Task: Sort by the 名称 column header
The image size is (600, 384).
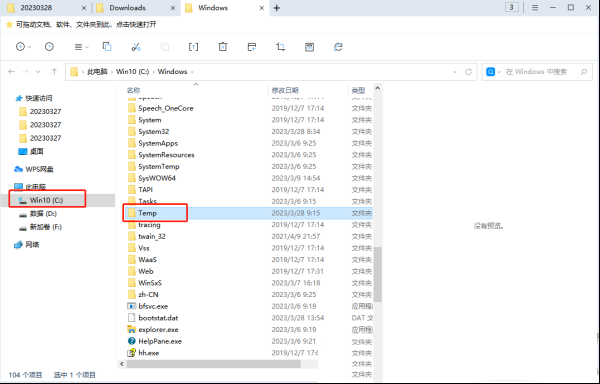Action: (134, 90)
